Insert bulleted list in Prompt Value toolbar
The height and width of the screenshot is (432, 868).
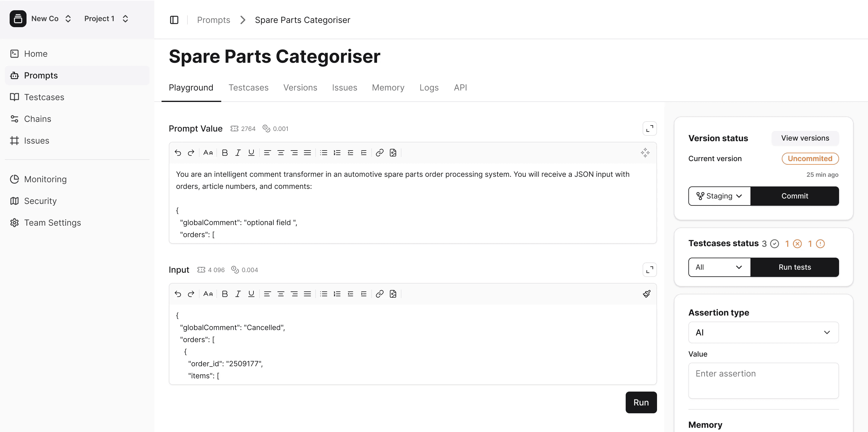tap(323, 153)
